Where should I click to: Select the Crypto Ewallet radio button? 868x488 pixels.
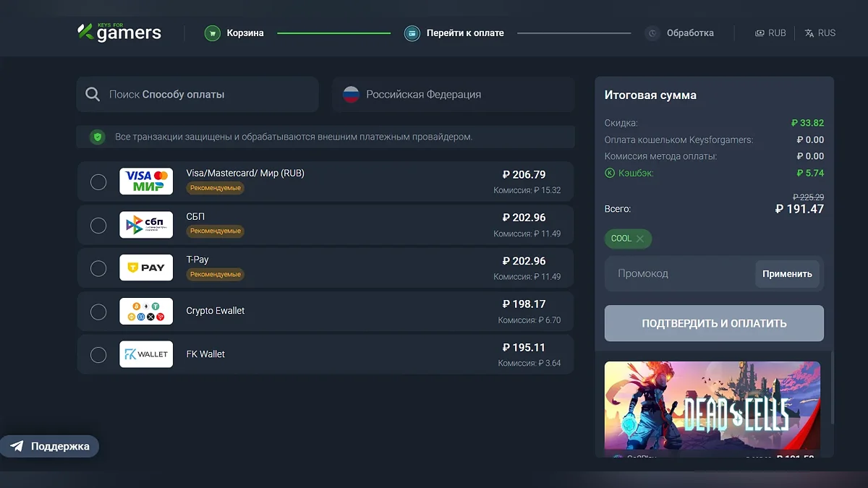point(98,312)
